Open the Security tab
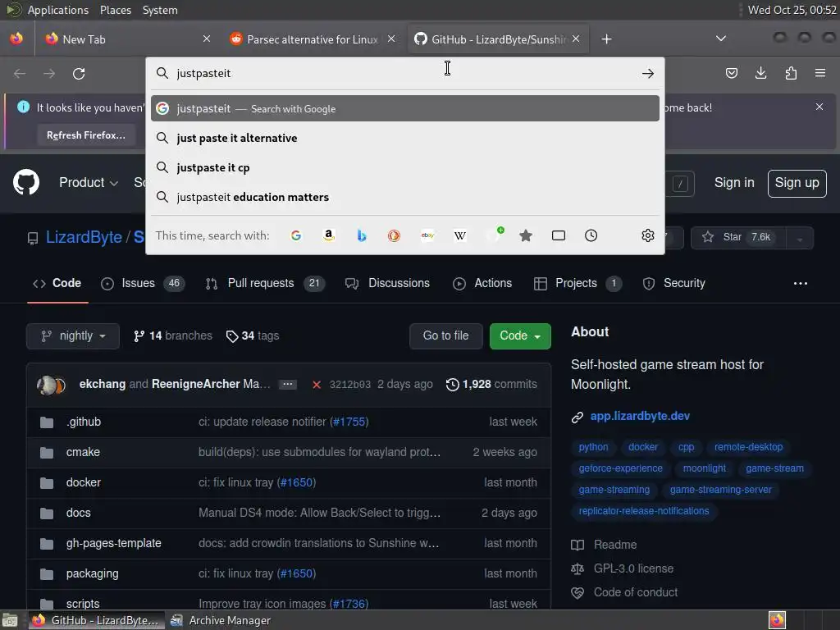The image size is (840, 630). click(x=674, y=283)
